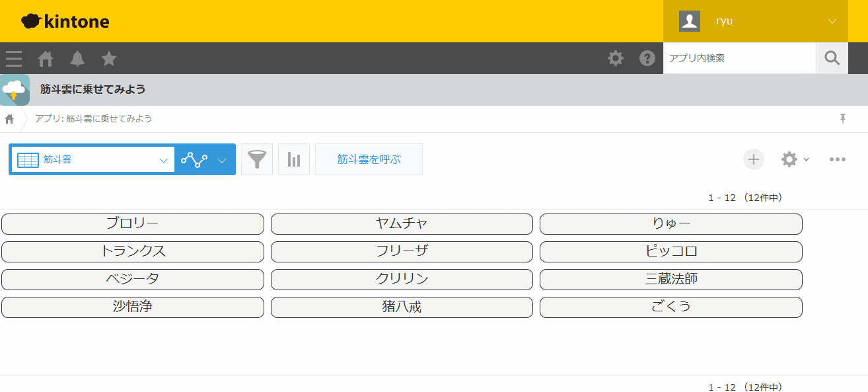Add a new record with plus icon
The width and height of the screenshot is (868, 392).
[x=754, y=159]
